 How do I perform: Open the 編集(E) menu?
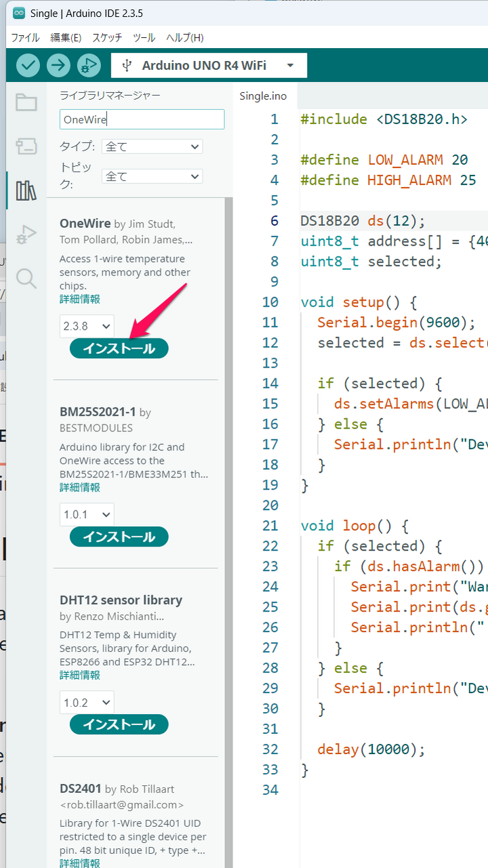coord(66,37)
